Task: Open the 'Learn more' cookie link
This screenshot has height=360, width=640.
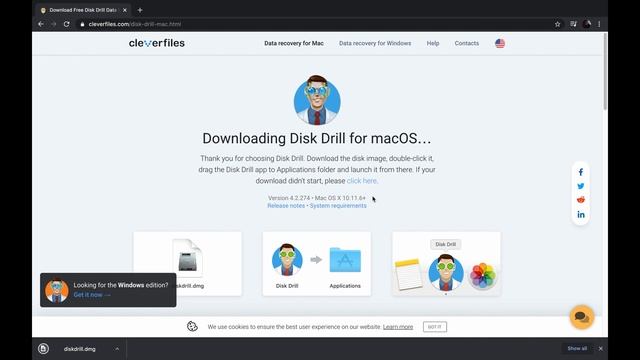Action: [398, 327]
